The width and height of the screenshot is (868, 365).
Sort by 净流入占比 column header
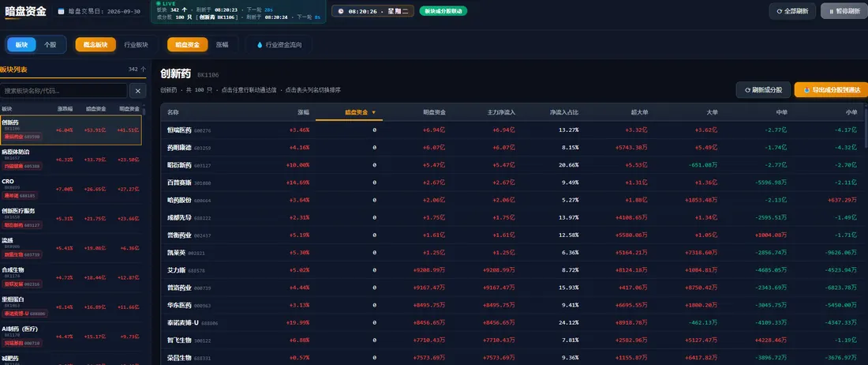click(564, 112)
